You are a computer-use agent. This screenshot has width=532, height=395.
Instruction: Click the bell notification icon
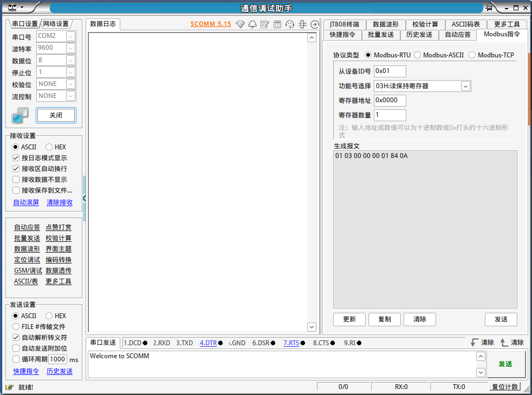click(252, 24)
